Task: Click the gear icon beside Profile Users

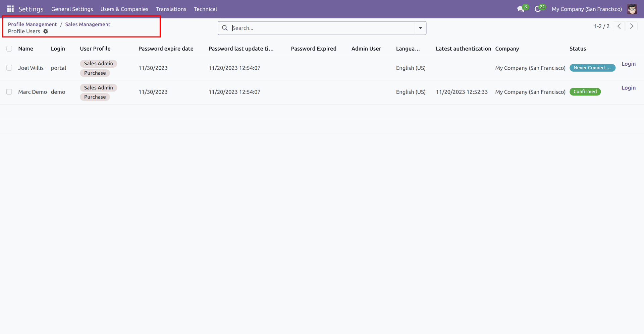Action: (x=46, y=31)
